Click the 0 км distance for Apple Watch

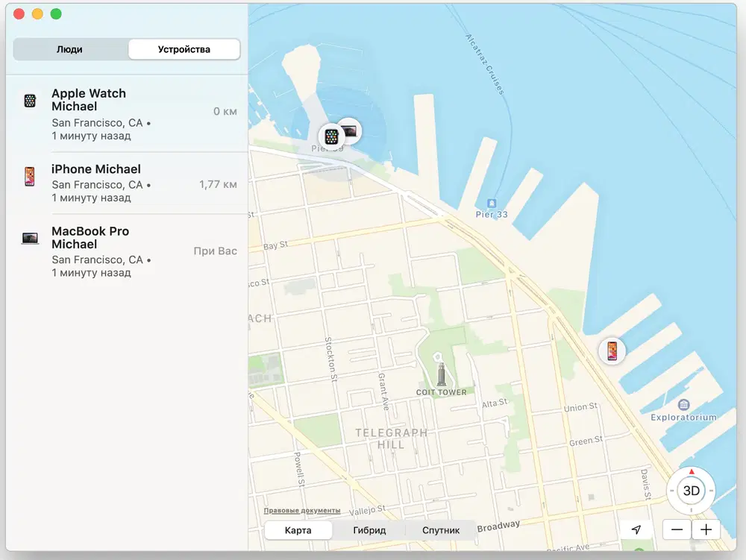point(225,111)
